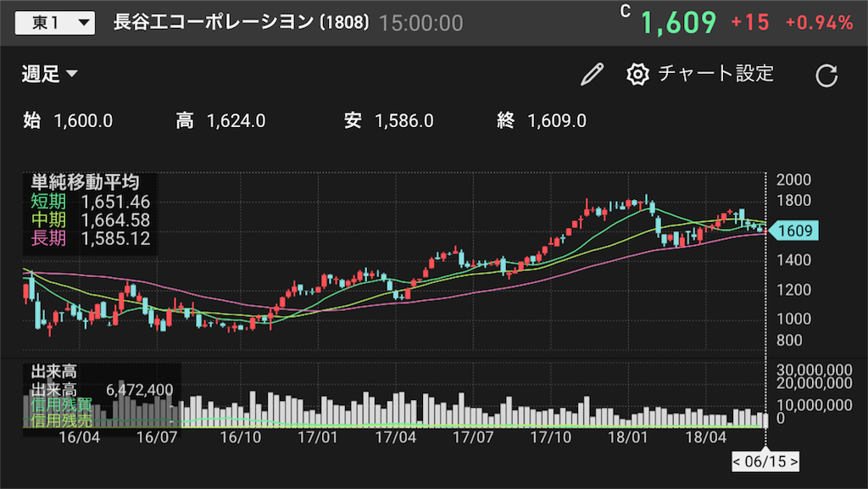Click the 17/07 date axis label
Viewport: 868px width, 489px height.
pos(473,437)
